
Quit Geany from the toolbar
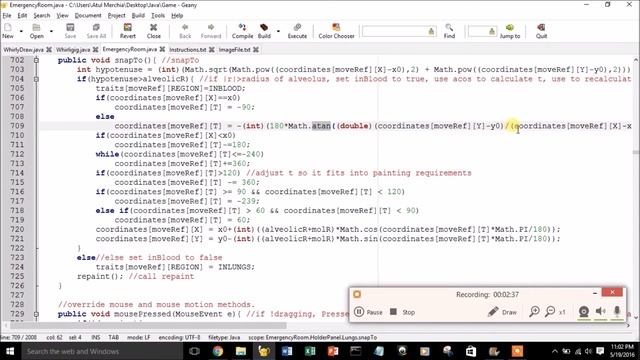click(x=541, y=31)
